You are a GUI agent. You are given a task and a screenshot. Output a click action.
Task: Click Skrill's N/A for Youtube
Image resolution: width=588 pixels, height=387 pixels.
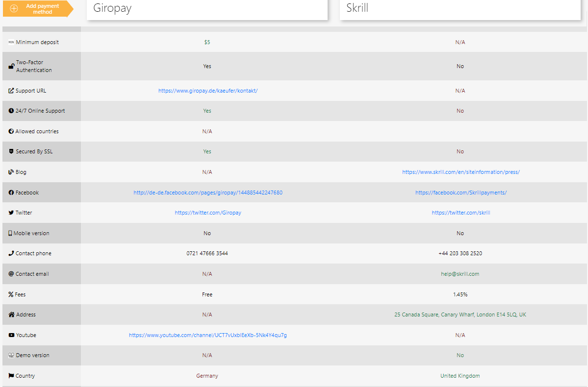pyautogui.click(x=460, y=335)
